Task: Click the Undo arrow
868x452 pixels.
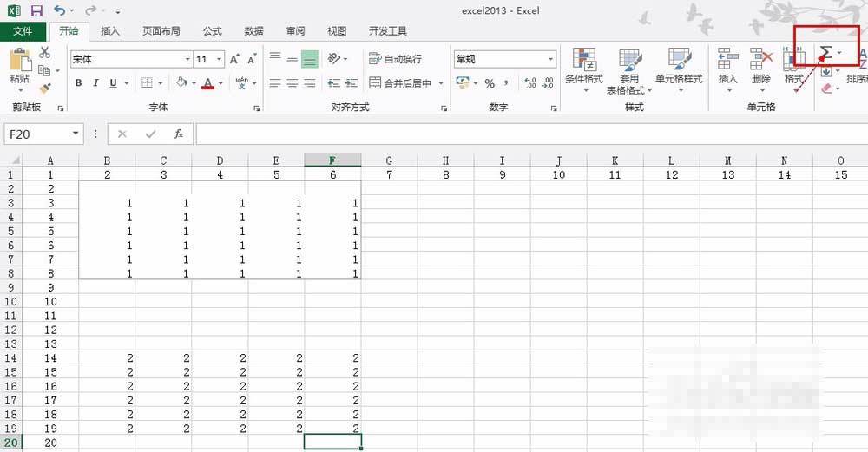Action: 59,10
